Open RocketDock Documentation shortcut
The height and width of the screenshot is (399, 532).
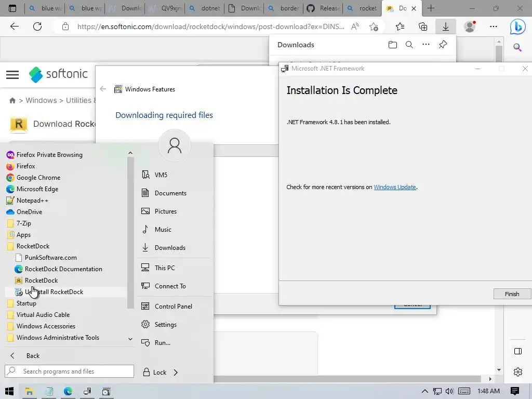(x=58, y=269)
